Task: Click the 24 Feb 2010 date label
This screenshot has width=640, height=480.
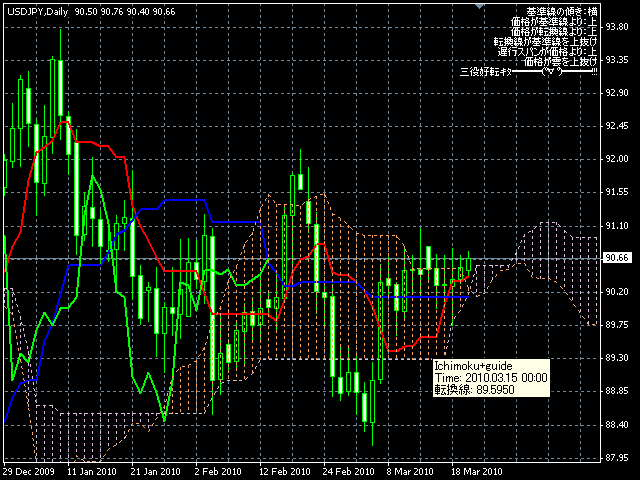Action: pos(349,472)
